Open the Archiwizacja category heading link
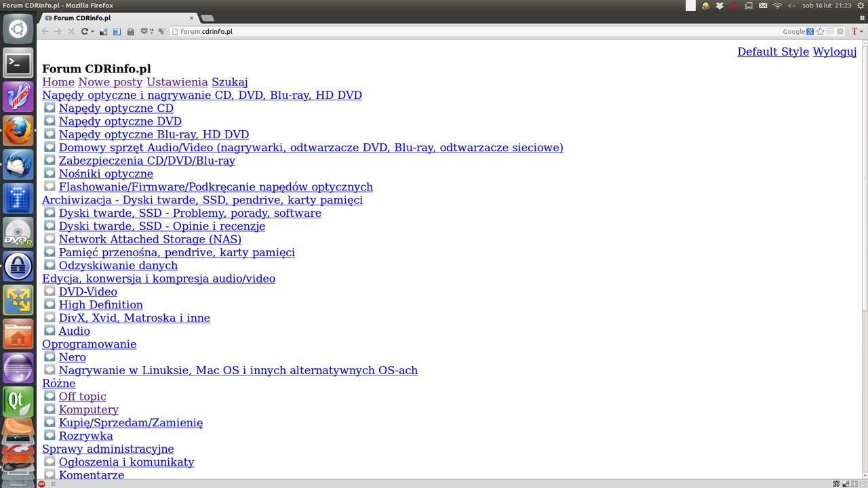The width and height of the screenshot is (868, 488). (x=202, y=200)
